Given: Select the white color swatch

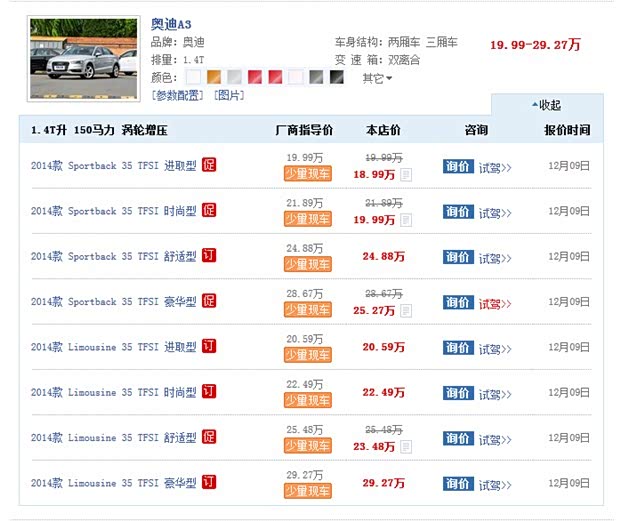Looking at the screenshot, I should (x=193, y=77).
